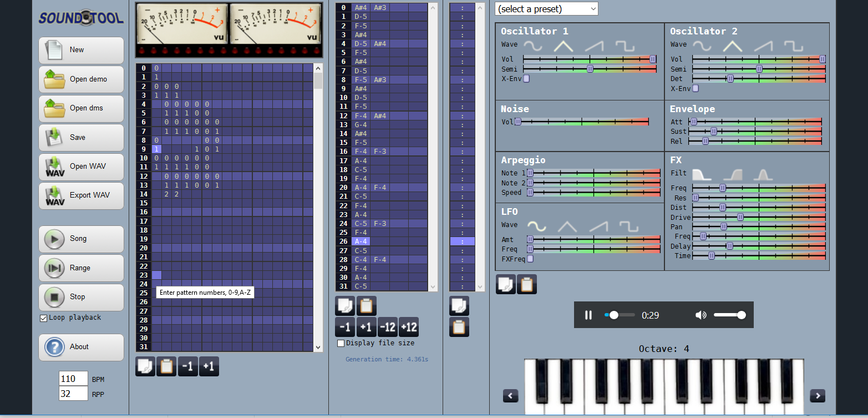Click the BPM input field

click(x=74, y=379)
